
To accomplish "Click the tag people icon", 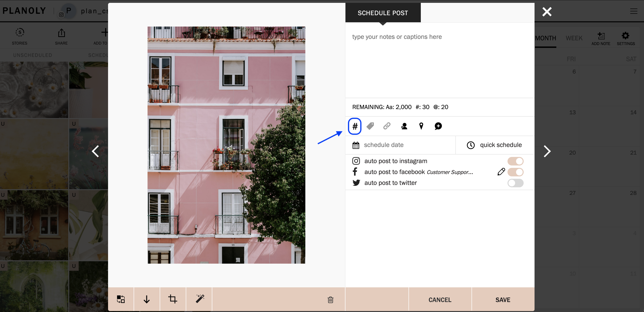I will (x=404, y=126).
